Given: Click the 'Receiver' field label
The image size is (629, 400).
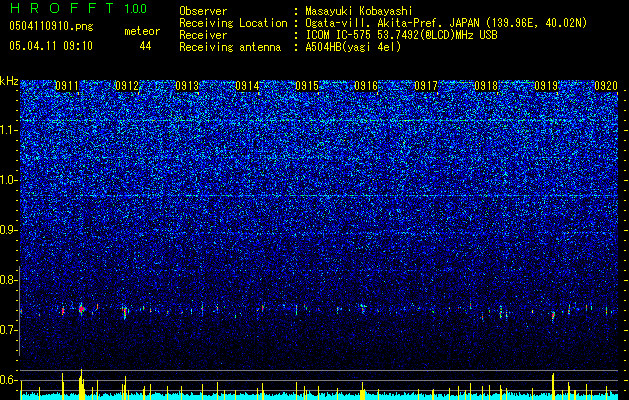Looking at the screenshot, I should (203, 35).
